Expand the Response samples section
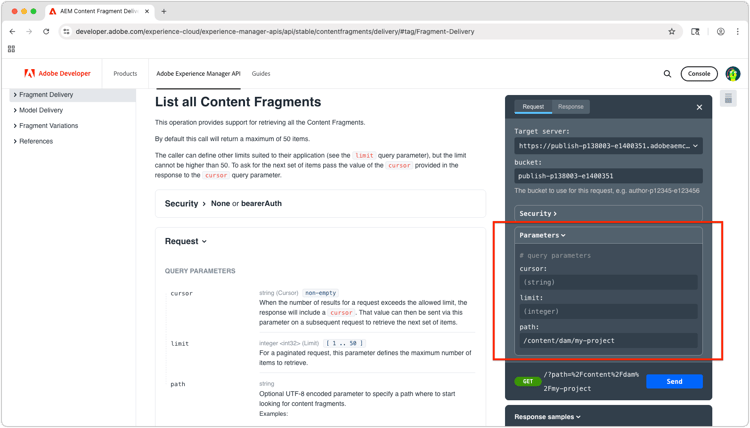The height and width of the screenshot is (428, 750). point(547,417)
